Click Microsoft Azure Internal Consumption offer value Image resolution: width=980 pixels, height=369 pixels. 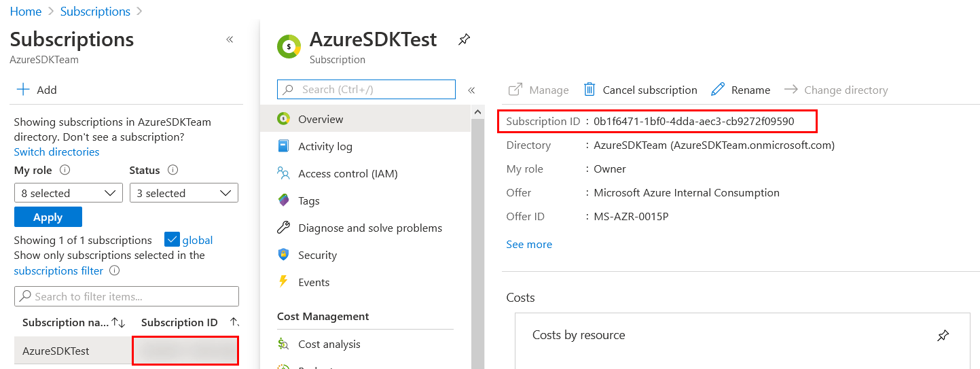(687, 192)
